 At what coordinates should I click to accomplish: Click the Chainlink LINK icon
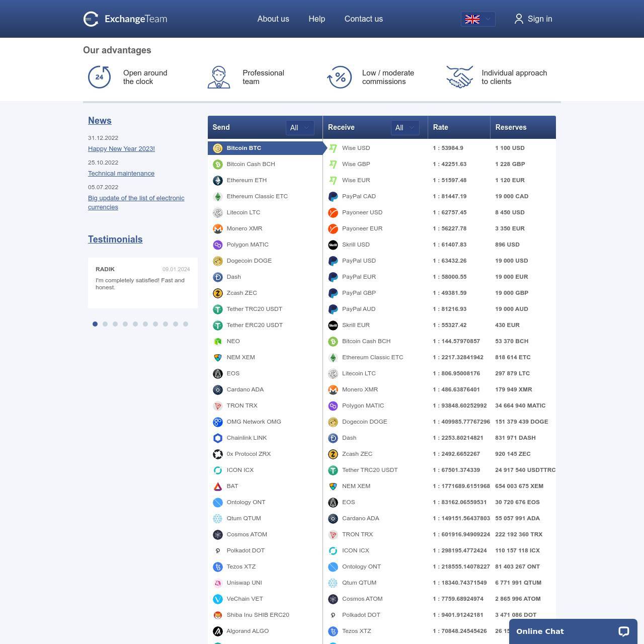click(218, 438)
